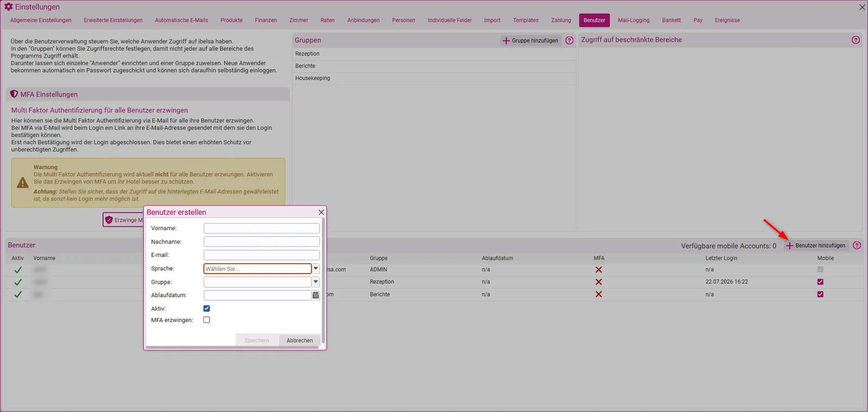
Task: Switch to the Templates tab
Action: (x=526, y=20)
